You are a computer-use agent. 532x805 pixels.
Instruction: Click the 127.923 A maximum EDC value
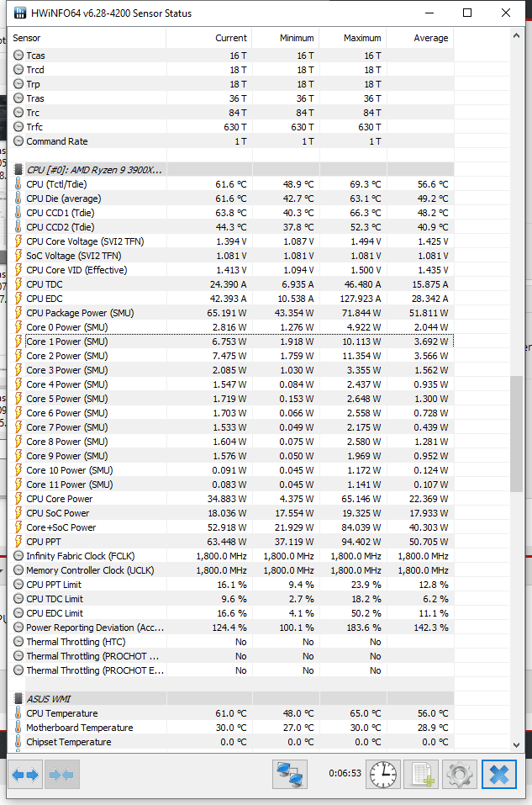(x=361, y=299)
